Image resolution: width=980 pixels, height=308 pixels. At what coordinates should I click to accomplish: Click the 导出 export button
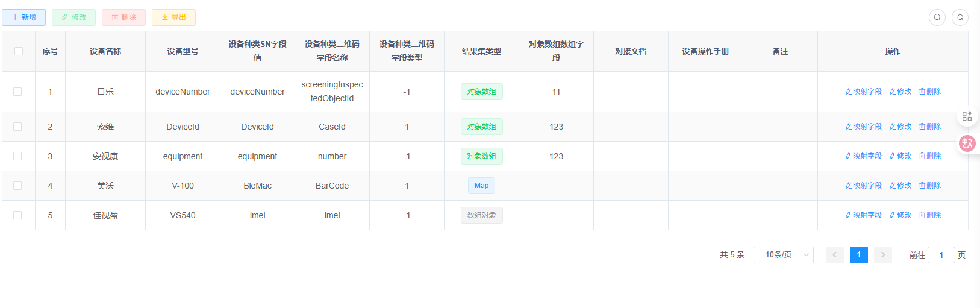pyautogui.click(x=173, y=17)
